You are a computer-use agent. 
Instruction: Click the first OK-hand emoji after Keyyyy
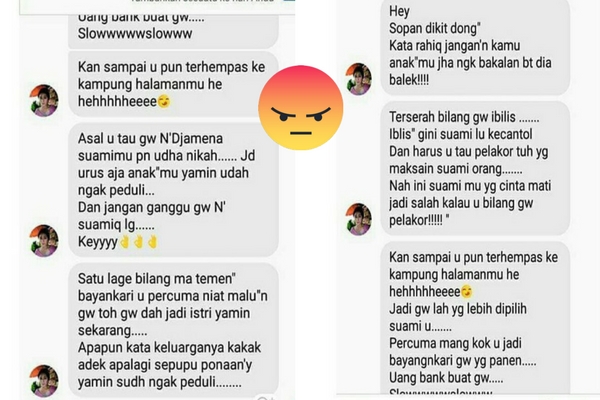pos(125,242)
